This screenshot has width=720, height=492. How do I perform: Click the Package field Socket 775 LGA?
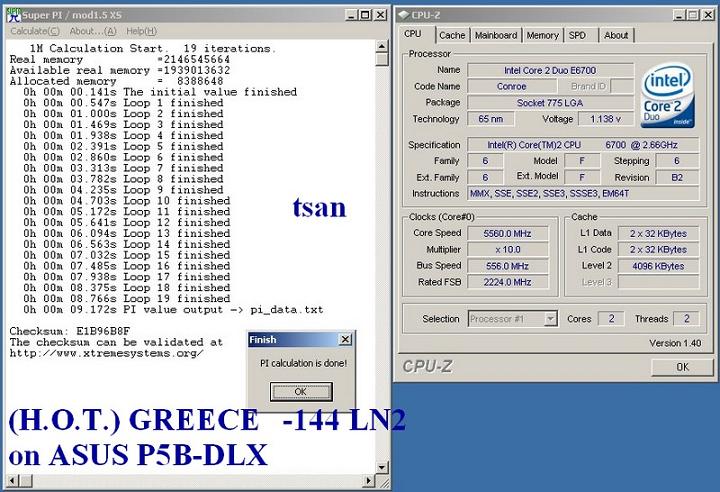(x=550, y=102)
